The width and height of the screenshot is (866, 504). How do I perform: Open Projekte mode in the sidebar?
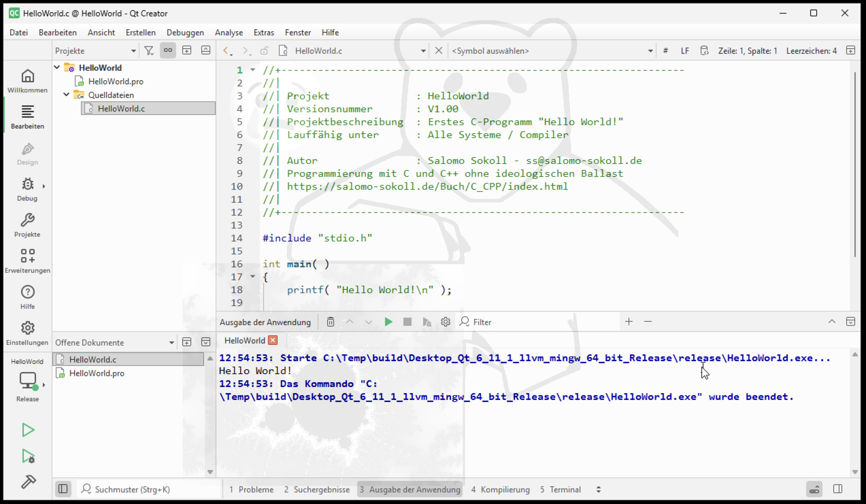28,225
